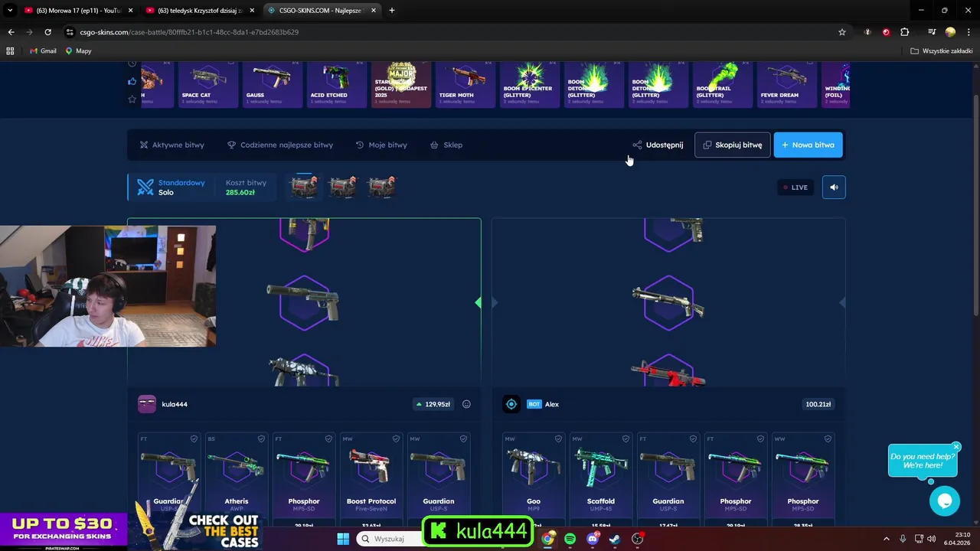Screen dimensions: 980x551
Task: Open the Boom Epicenter (Glitter) drop
Action: pos(529,84)
